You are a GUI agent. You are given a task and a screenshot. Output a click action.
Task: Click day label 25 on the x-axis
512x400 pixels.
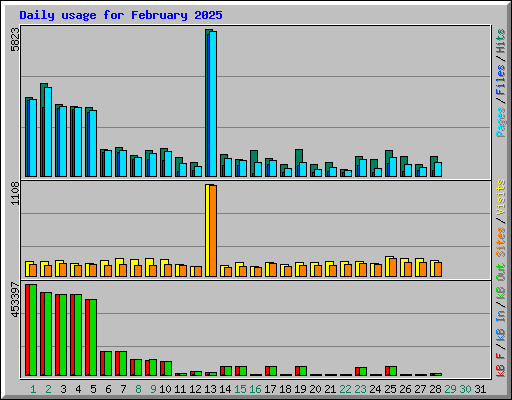pos(390,389)
